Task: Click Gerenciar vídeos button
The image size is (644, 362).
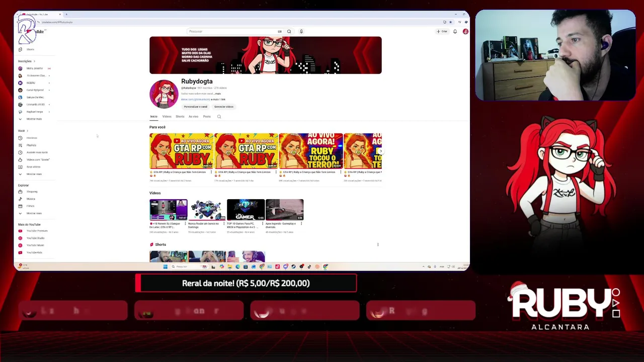Action: click(x=224, y=107)
